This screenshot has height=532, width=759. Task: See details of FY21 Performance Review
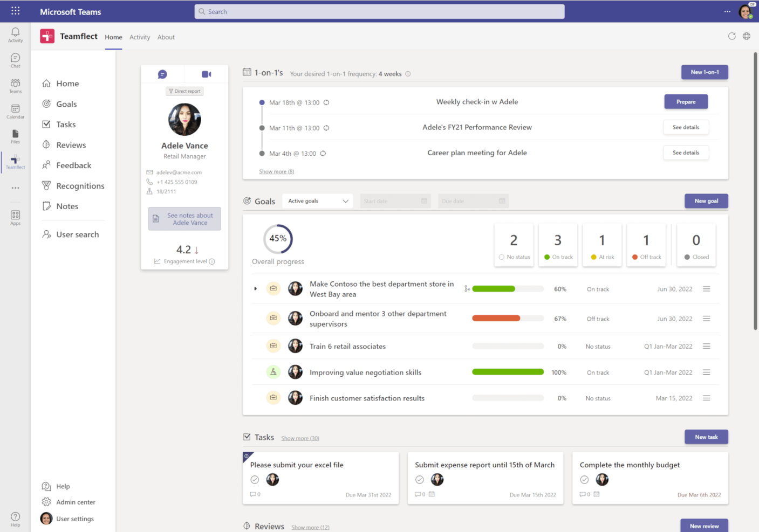click(x=686, y=127)
